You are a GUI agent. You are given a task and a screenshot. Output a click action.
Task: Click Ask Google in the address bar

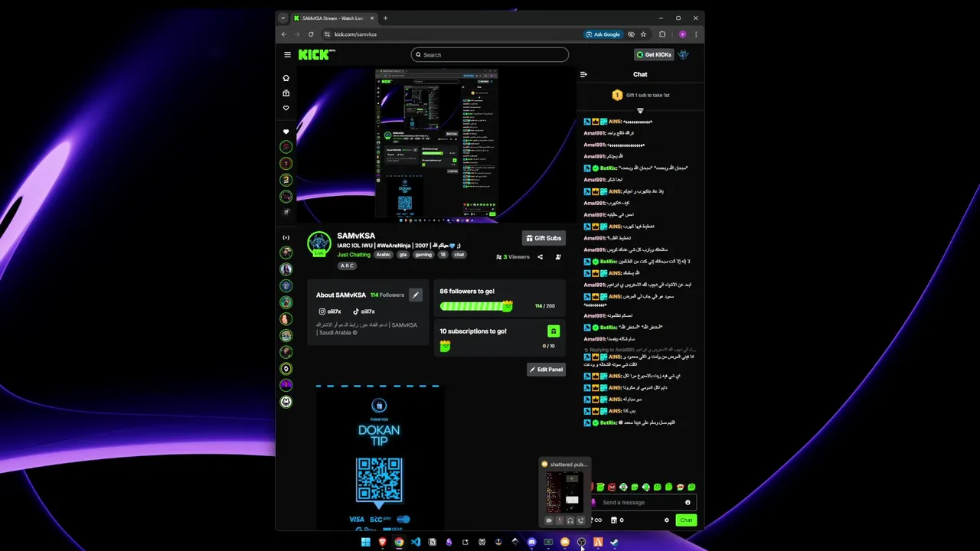(603, 34)
